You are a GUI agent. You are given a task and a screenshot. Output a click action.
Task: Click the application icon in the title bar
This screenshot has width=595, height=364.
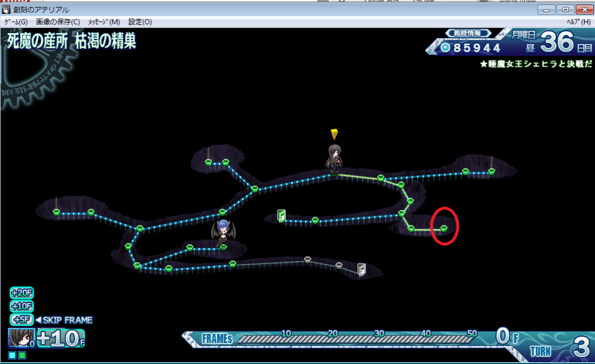pos(6,9)
